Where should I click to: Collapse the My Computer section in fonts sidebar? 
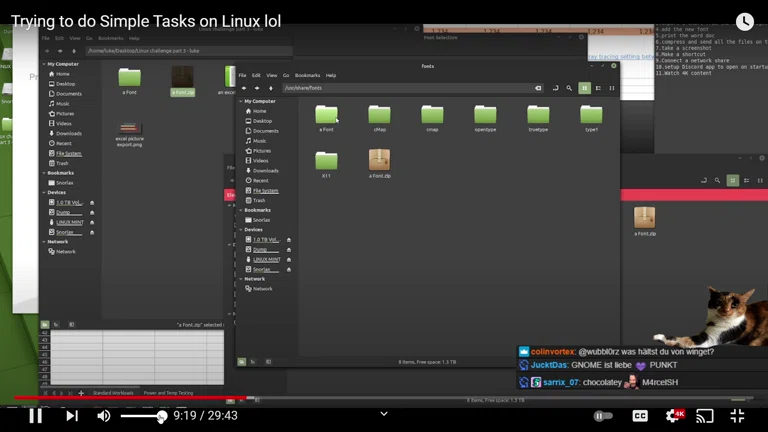tap(241, 101)
